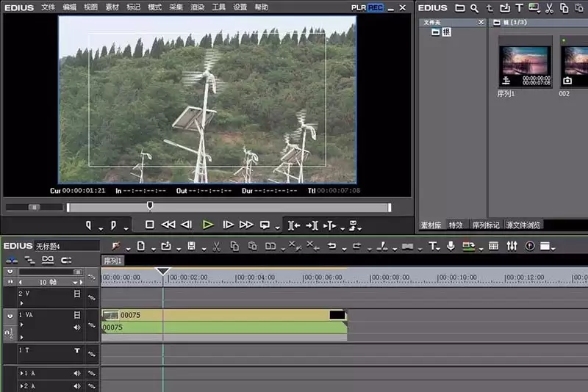Click the bin move-up folder icon

[490, 8]
